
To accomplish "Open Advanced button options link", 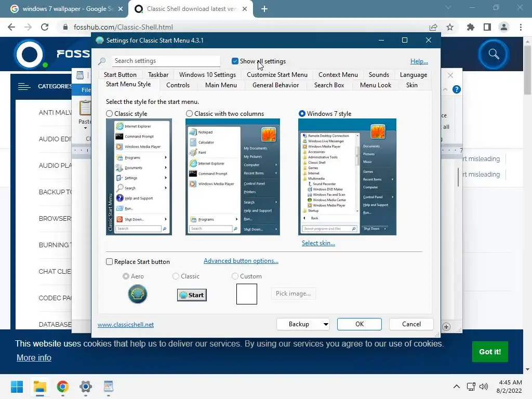I will click(x=241, y=261).
